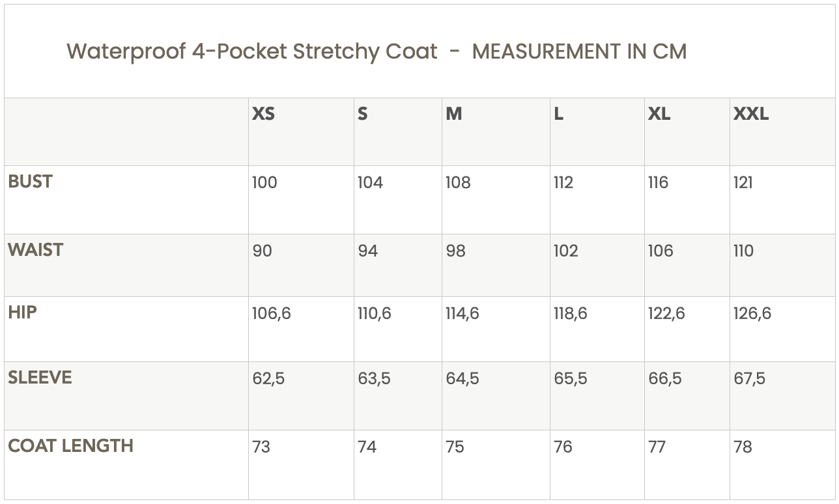This screenshot has width=839, height=504.
Task: Click the bust value 100 for XS
Action: click(x=264, y=183)
